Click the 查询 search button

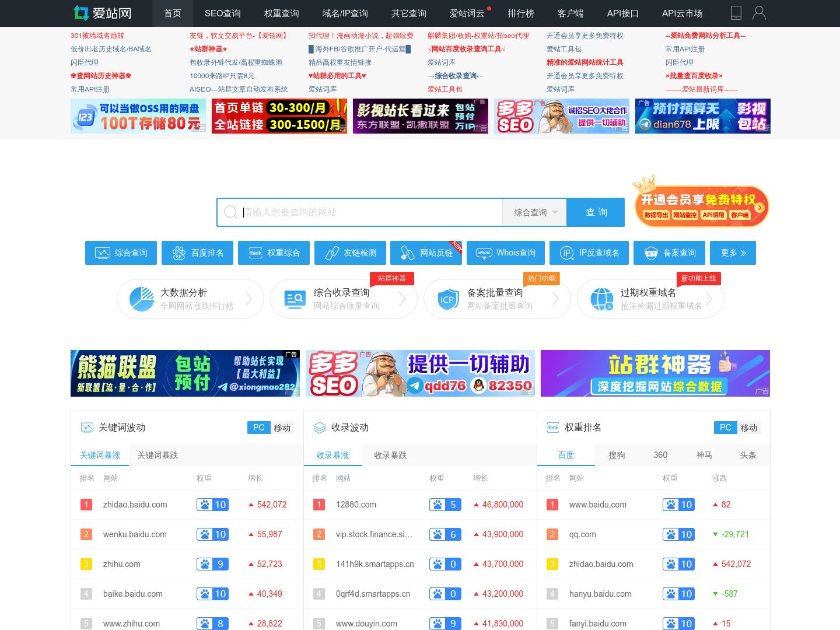(x=597, y=212)
